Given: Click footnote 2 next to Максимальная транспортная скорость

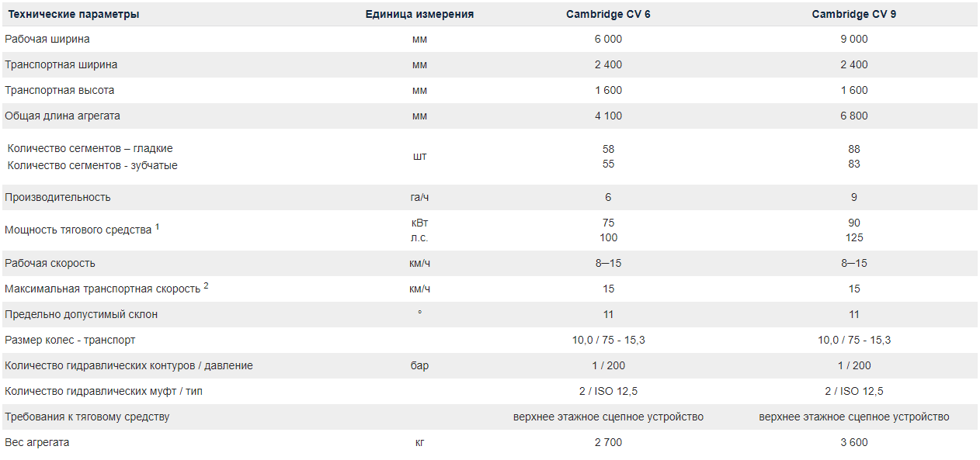Looking at the screenshot, I should coord(206,286).
